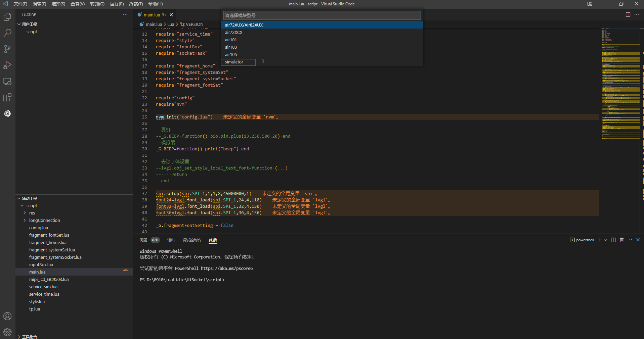Choose air101 module option
Image resolution: width=644 pixels, height=339 pixels.
point(322,40)
